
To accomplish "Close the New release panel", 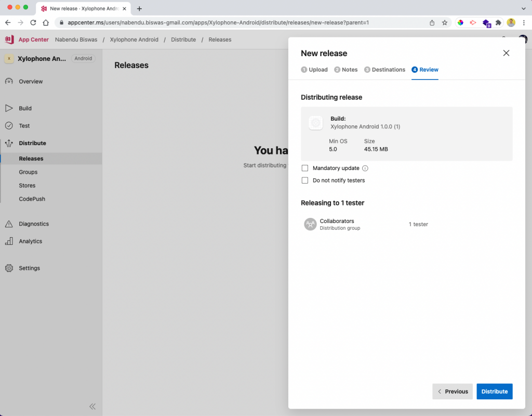I will tap(506, 53).
